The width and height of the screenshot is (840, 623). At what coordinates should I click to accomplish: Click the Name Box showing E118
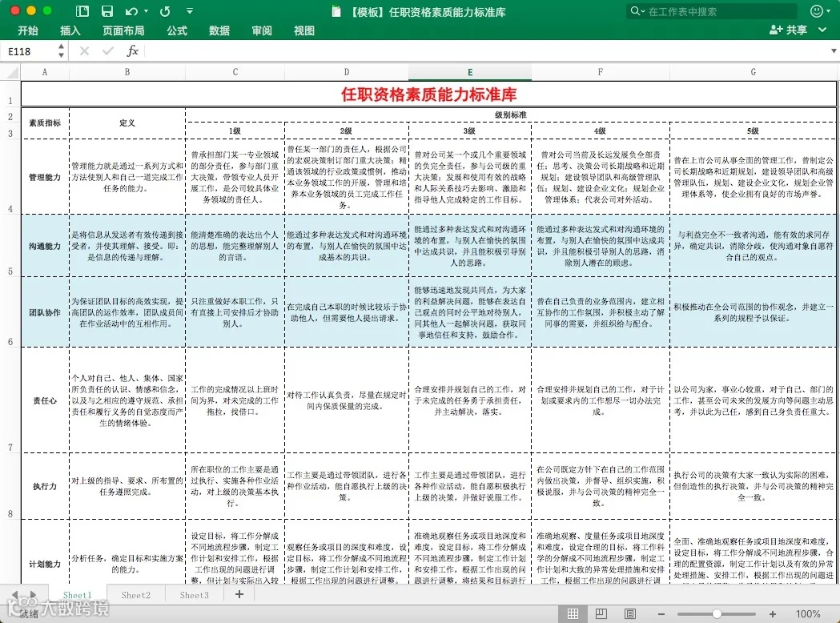click(x=30, y=51)
